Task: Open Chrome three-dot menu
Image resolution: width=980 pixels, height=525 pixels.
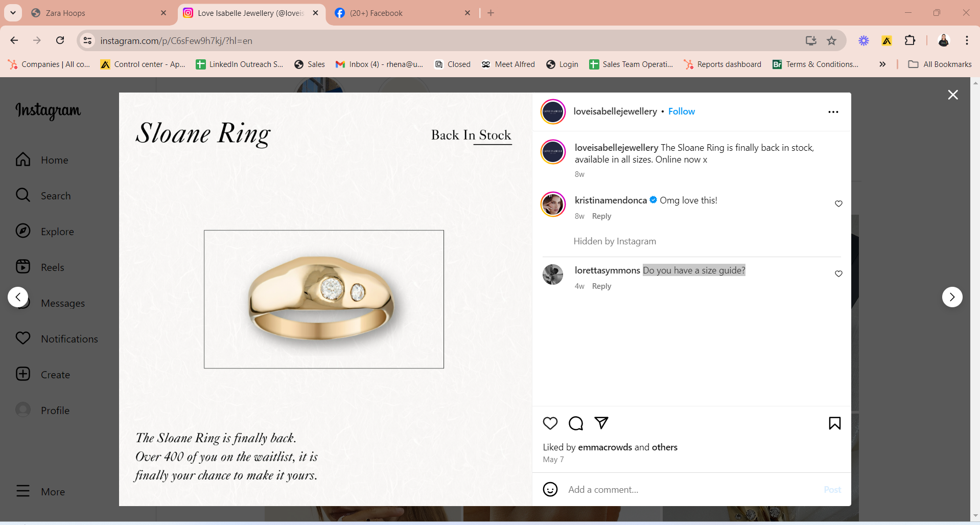Action: tap(967, 40)
